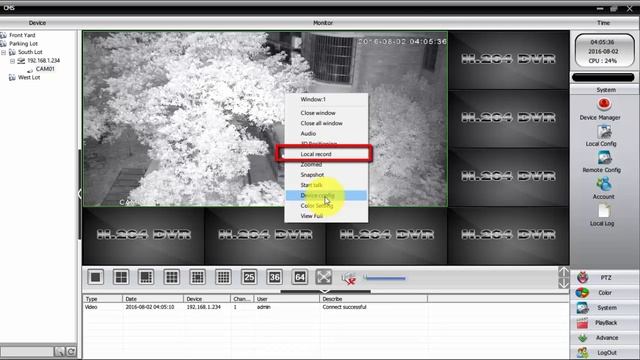This screenshot has height=360, width=640.
Task: Choose Start talk in context menu
Action: (x=326, y=185)
